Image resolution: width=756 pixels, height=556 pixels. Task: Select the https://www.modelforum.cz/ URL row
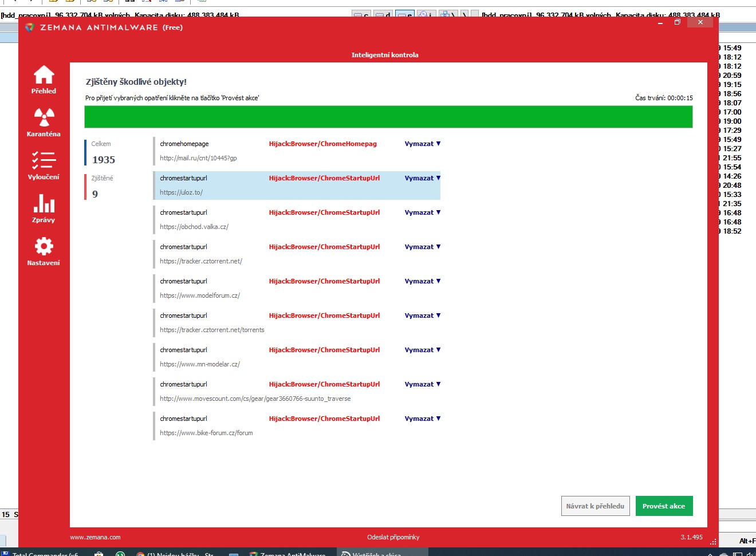tap(200, 295)
